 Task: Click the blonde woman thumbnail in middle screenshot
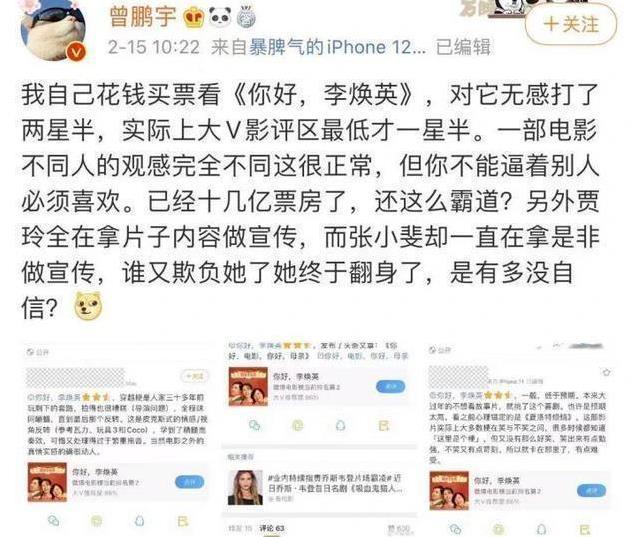tap(245, 487)
